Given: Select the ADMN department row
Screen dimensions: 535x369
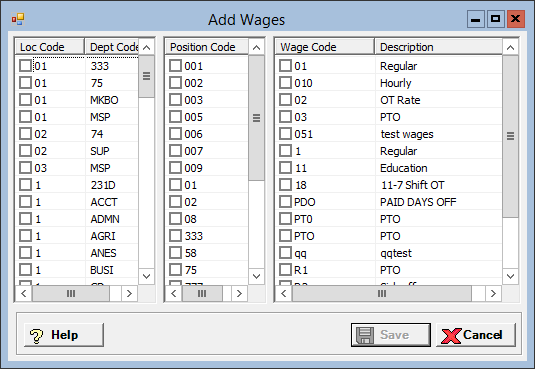Looking at the screenshot, I should [x=77, y=219].
